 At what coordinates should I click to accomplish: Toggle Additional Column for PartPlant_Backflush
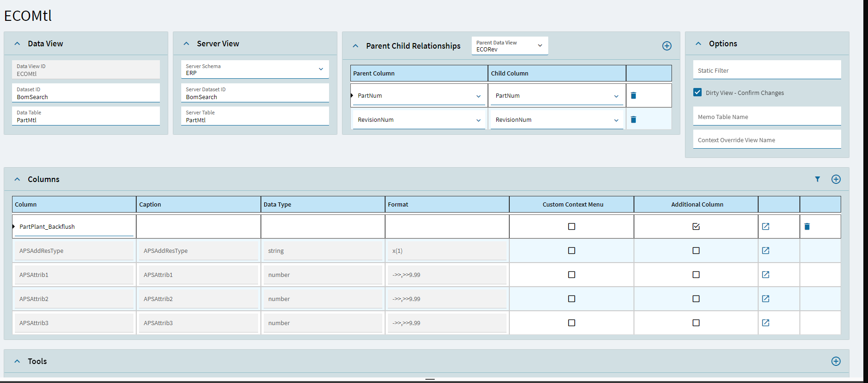(696, 226)
